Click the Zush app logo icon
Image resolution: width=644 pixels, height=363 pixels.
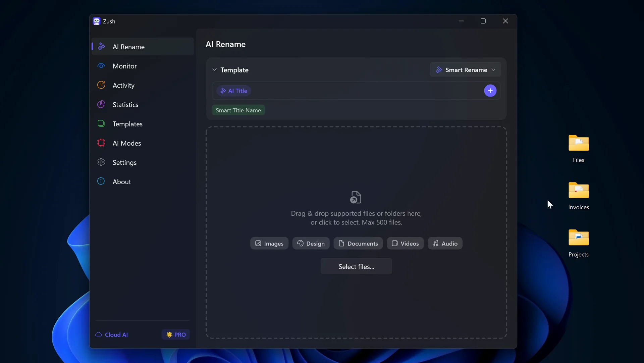(x=97, y=21)
